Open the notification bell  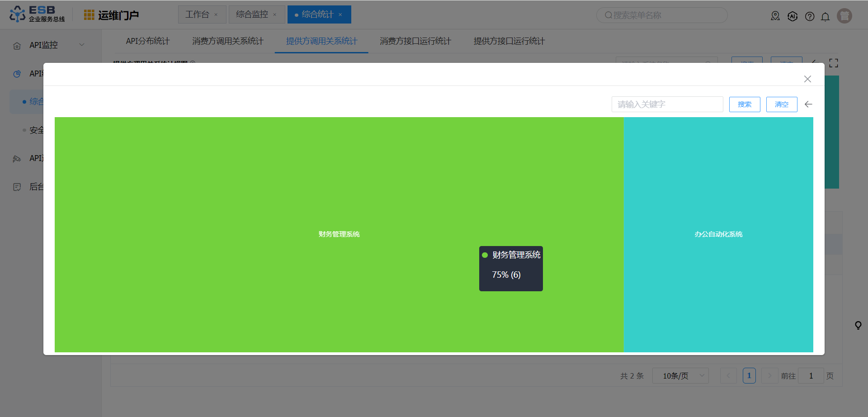pyautogui.click(x=825, y=17)
